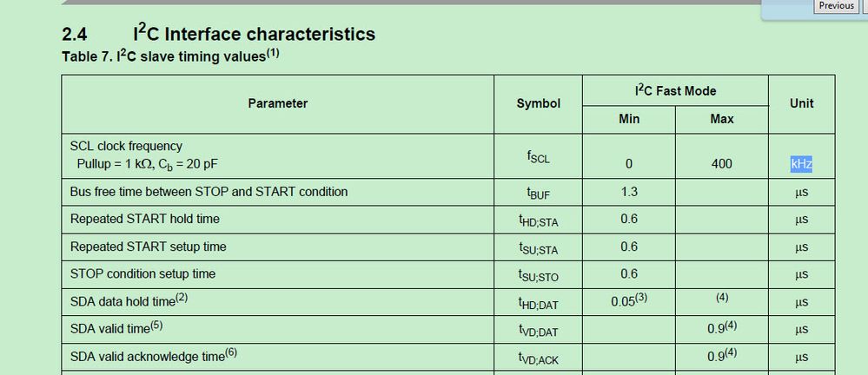Click the SCL clock frequency parameter text
868x375 pixels.
pyautogui.click(x=126, y=146)
